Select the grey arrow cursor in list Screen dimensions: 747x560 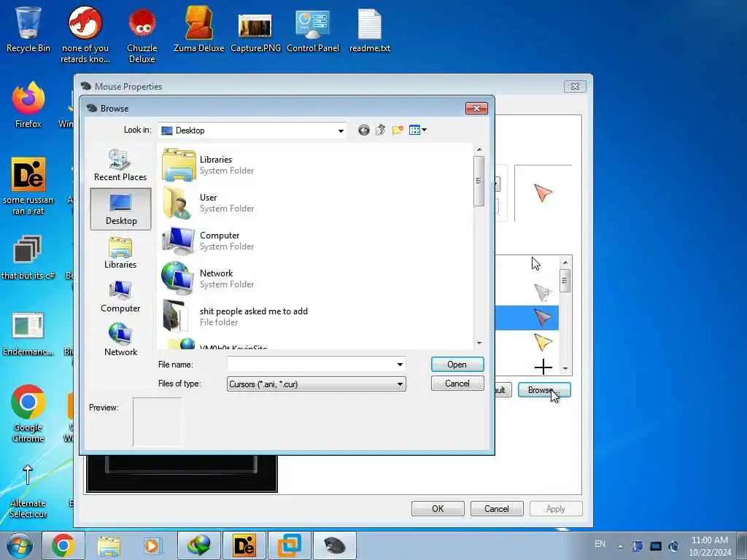point(543,292)
